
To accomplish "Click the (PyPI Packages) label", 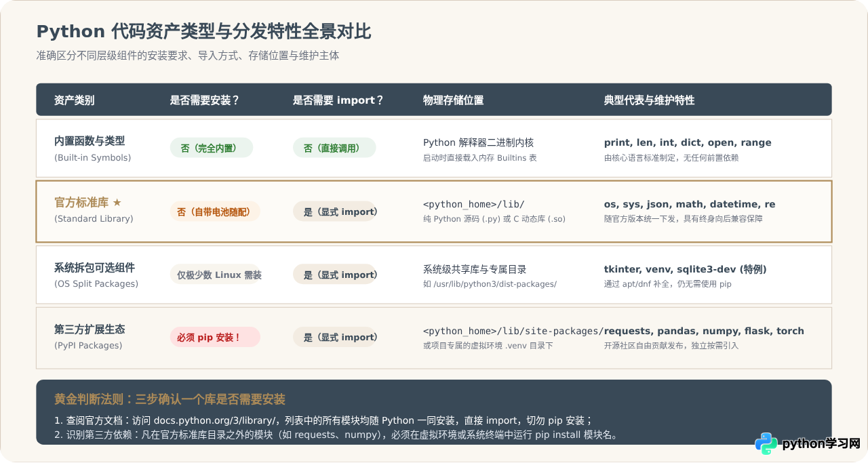I will [88, 345].
